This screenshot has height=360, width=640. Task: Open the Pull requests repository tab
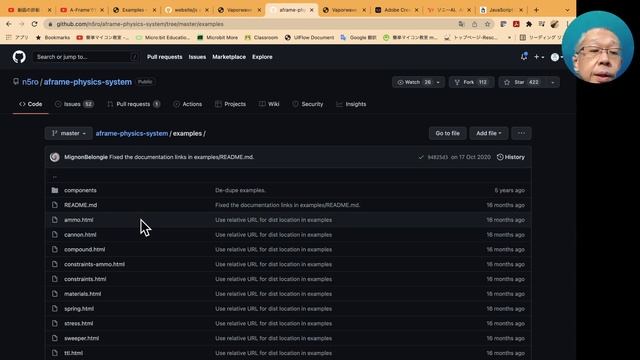[x=133, y=104]
